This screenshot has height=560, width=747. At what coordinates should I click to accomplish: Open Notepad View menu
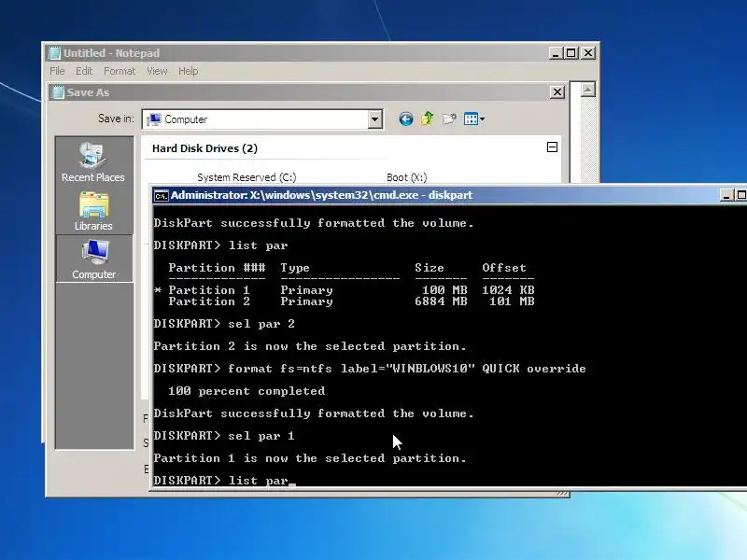click(x=157, y=71)
